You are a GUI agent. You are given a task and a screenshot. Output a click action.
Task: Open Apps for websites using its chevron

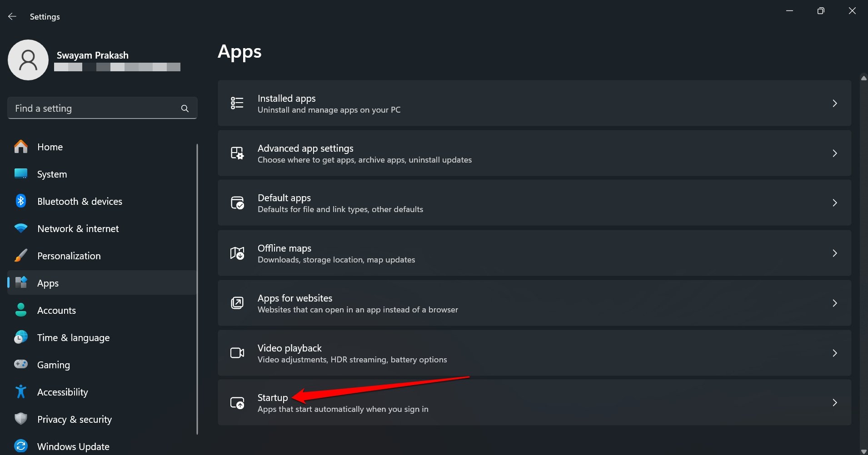[835, 303]
